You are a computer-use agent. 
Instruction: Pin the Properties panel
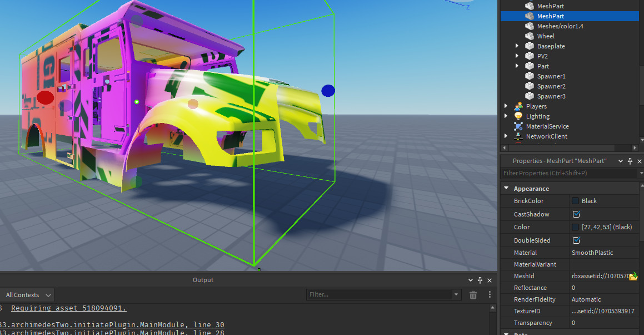click(630, 161)
